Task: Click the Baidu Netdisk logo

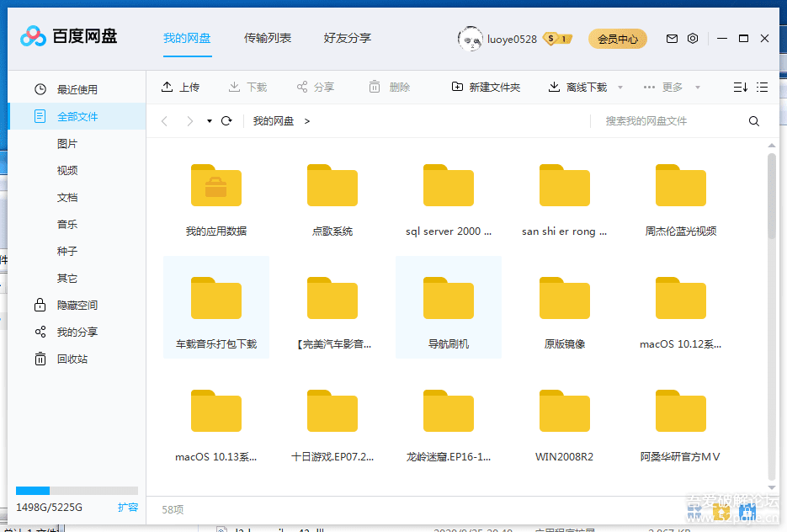Action: pos(68,36)
